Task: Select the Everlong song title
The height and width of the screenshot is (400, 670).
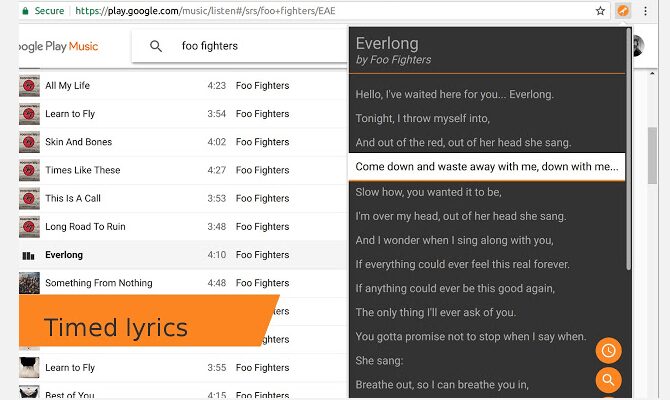Action: coord(64,255)
